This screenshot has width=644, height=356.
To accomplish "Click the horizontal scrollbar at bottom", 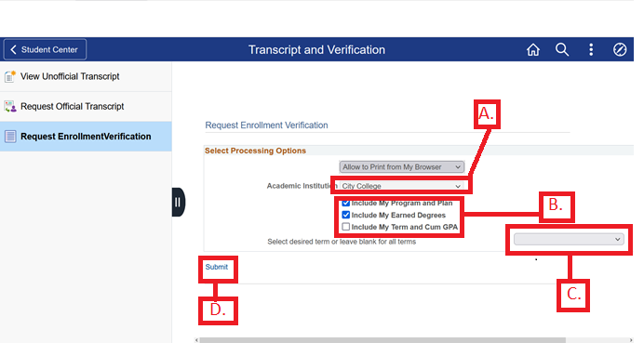I will coord(382,340).
